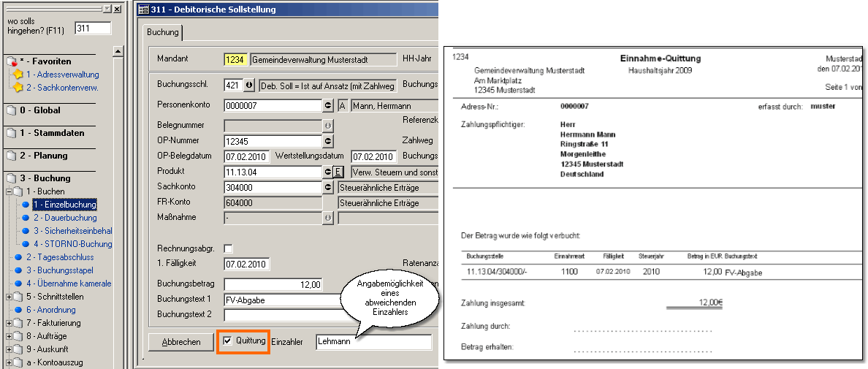Expand the 9 - Auskunft tree node

pos(9,349)
